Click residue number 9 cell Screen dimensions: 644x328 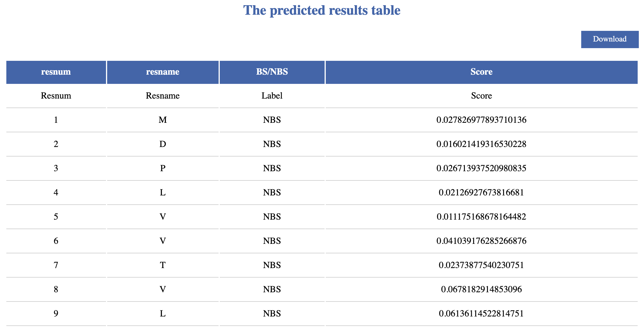pos(56,314)
